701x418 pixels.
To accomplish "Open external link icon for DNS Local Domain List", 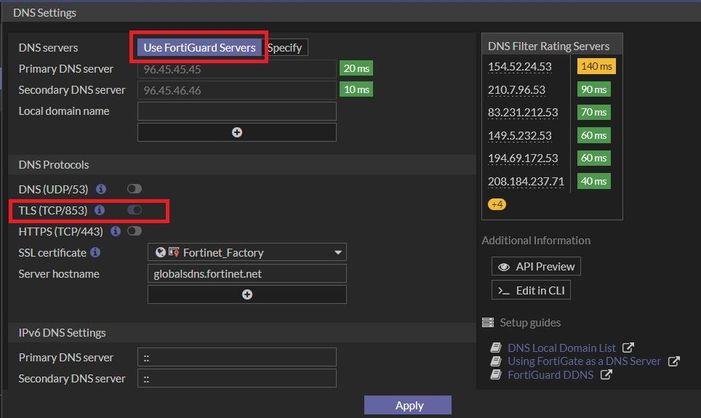I will coord(628,347).
